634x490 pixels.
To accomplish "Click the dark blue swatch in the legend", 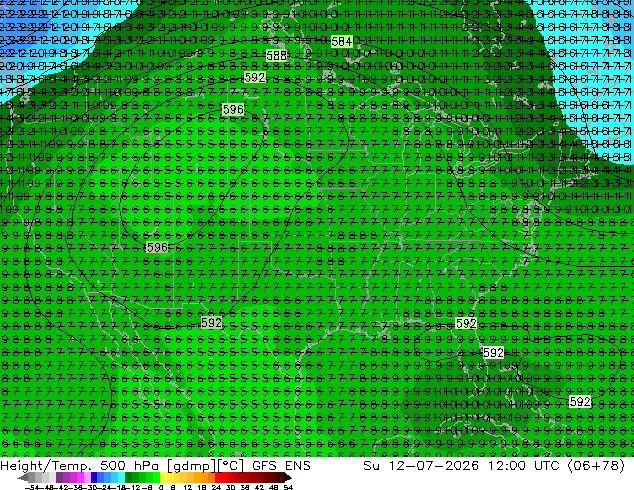I will [94, 477].
